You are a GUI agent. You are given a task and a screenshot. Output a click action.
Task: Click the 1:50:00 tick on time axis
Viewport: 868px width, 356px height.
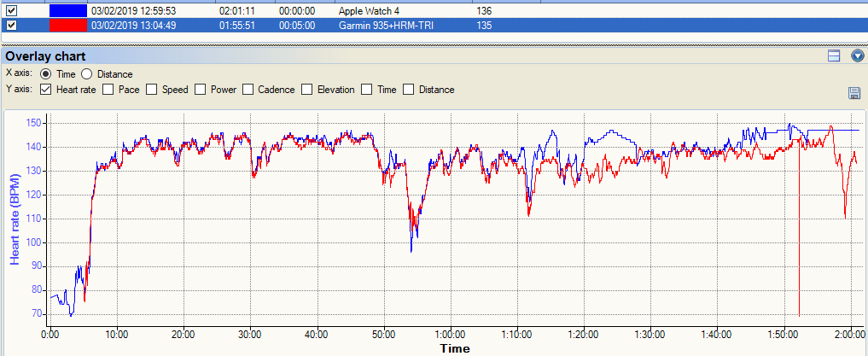point(784,335)
